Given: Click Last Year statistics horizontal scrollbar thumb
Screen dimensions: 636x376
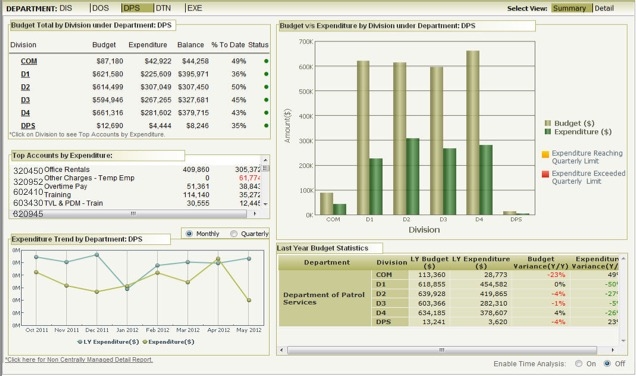Looking at the screenshot, I should tap(442, 350).
